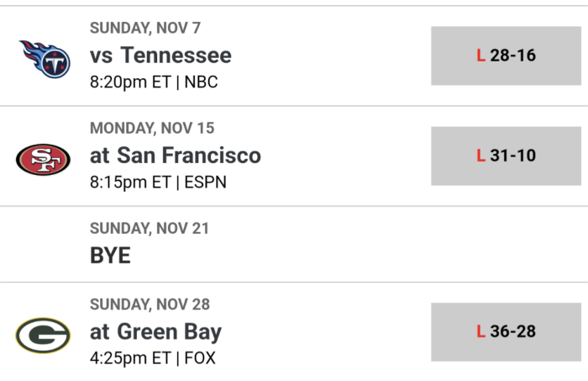Viewport: 588px width, 381px height.
Task: Select the "at Green Bay" matchup title
Action: [155, 331]
